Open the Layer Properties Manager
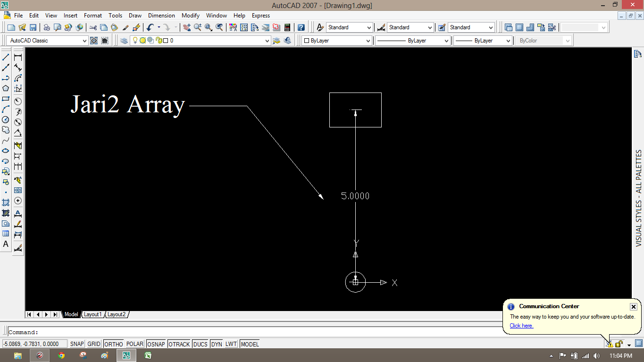This screenshot has height=362, width=644. [x=124, y=41]
